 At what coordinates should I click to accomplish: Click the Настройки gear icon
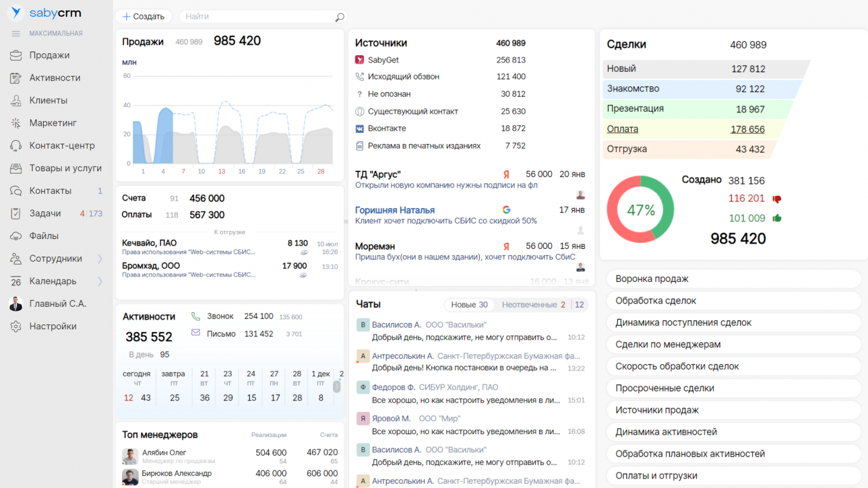point(16,326)
